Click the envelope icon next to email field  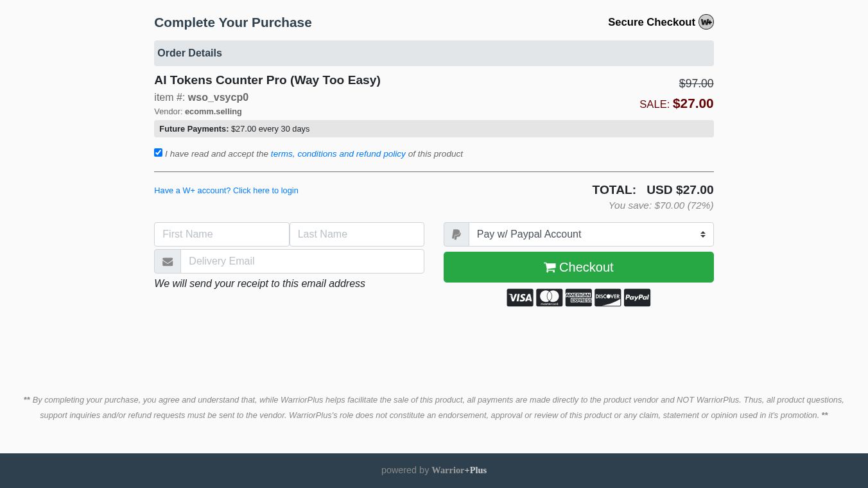[168, 261]
